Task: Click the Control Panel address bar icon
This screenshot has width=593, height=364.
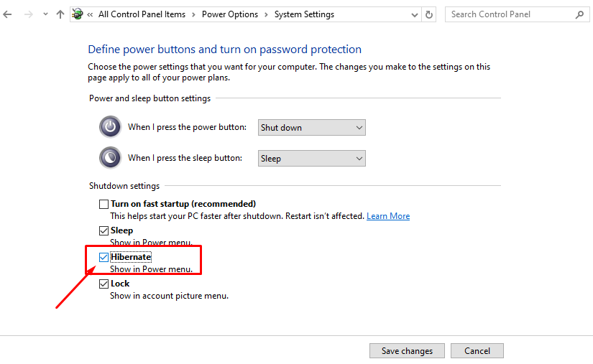Action: pos(78,14)
